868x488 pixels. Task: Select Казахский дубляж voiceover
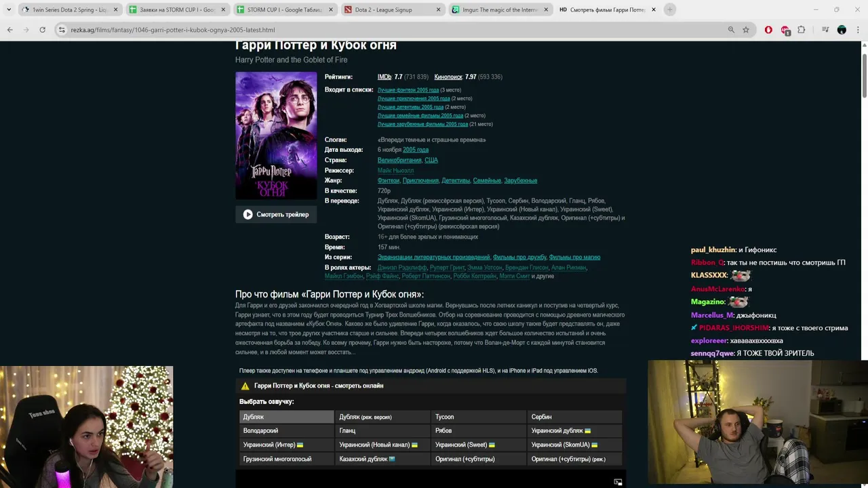point(382,459)
